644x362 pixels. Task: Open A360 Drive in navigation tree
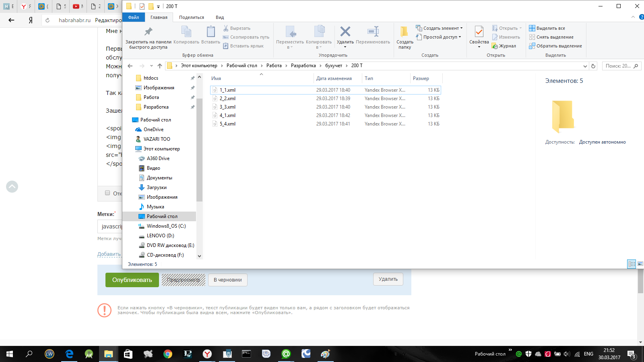158,158
